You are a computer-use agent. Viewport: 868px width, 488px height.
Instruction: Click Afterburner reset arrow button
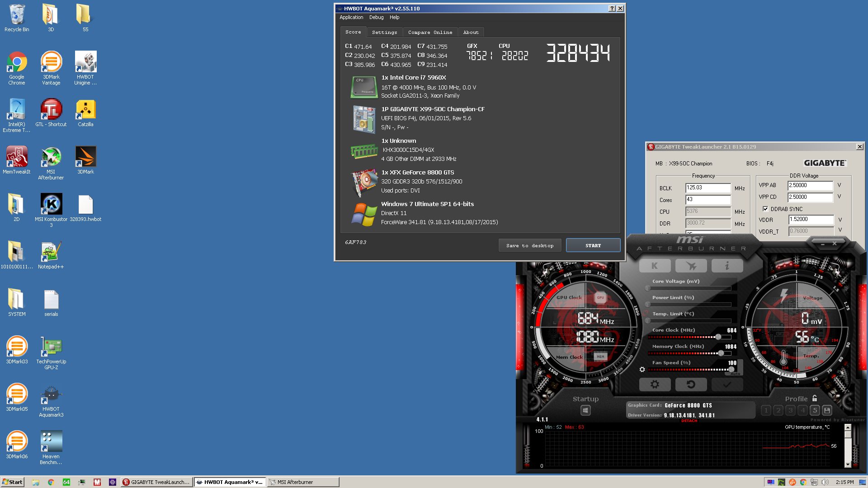pos(691,385)
